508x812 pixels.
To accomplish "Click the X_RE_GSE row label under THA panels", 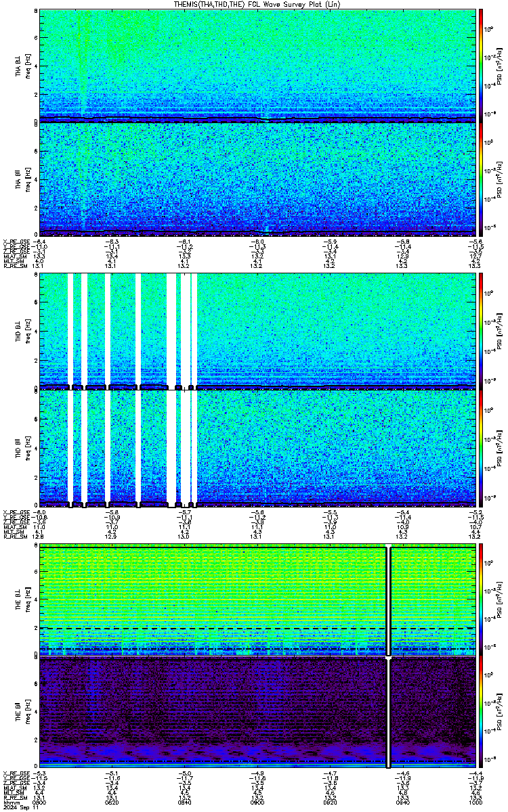I will click(x=16, y=242).
